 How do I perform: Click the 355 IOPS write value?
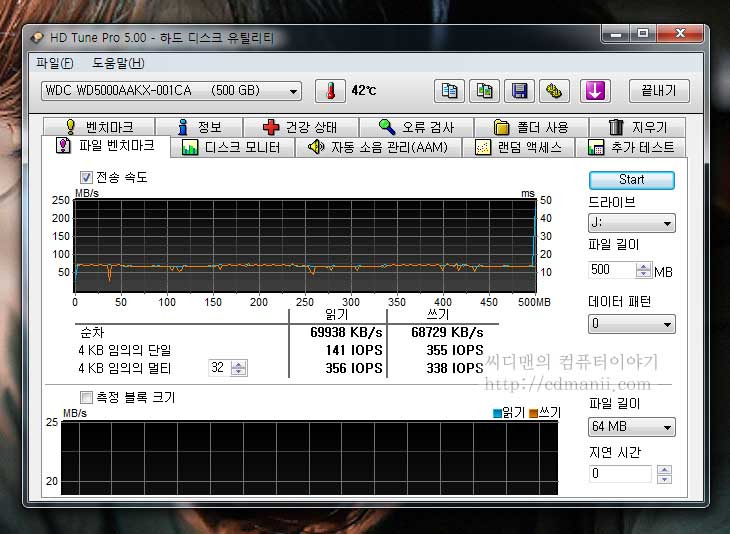point(455,350)
